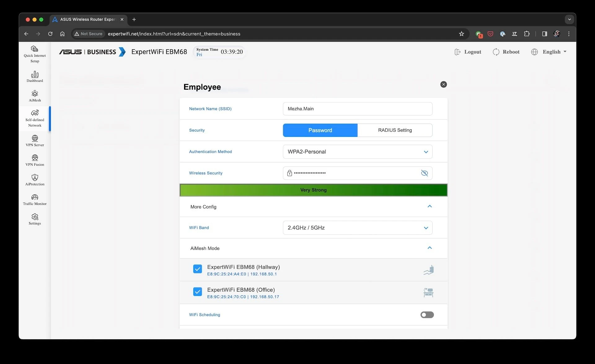Select the ASUS Wireless Router browser tab
This screenshot has height=364, width=595.
point(88,19)
